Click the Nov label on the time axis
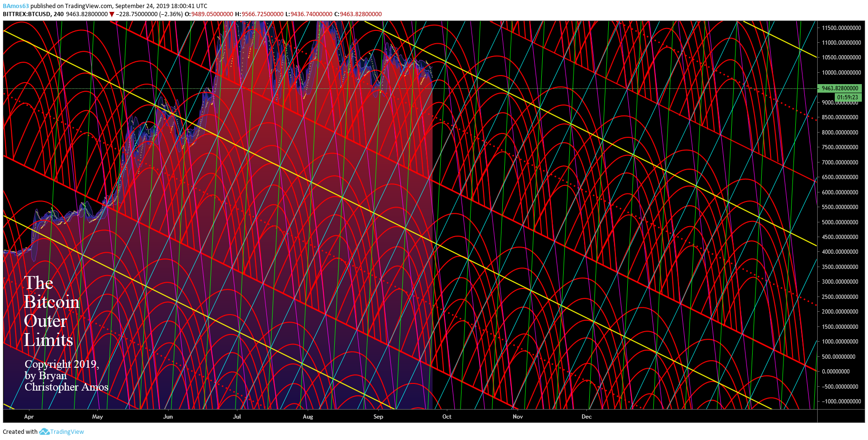The width and height of the screenshot is (868, 440). click(518, 417)
